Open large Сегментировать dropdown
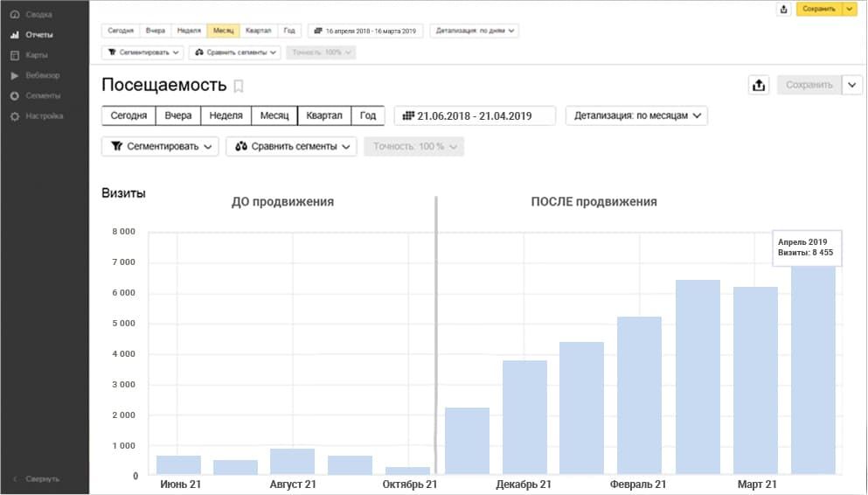This screenshot has height=495, width=868. pos(161,147)
